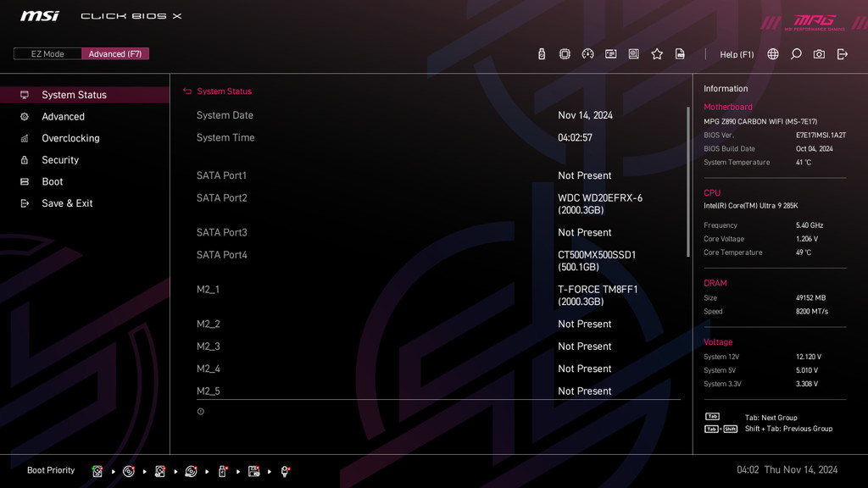Image resolution: width=868 pixels, height=488 pixels.
Task: Click T-FORCE TM8FF1 drive value
Action: 598,296
